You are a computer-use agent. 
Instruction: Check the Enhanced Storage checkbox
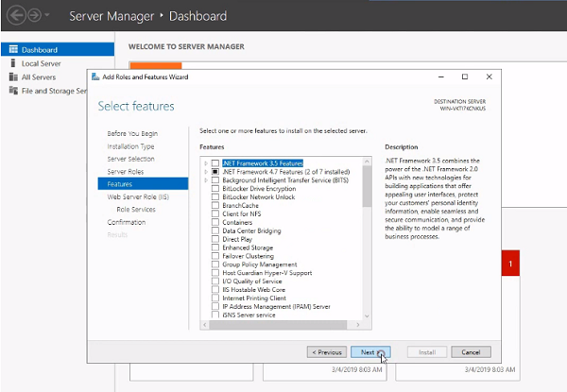click(215, 247)
